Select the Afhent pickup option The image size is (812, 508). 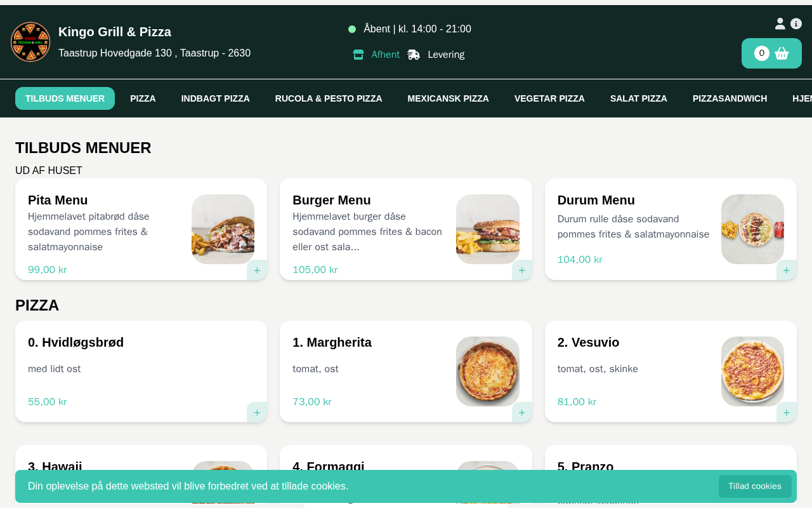pyautogui.click(x=376, y=55)
